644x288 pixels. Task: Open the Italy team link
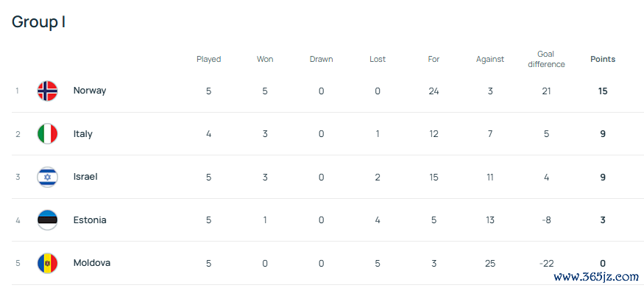82,134
